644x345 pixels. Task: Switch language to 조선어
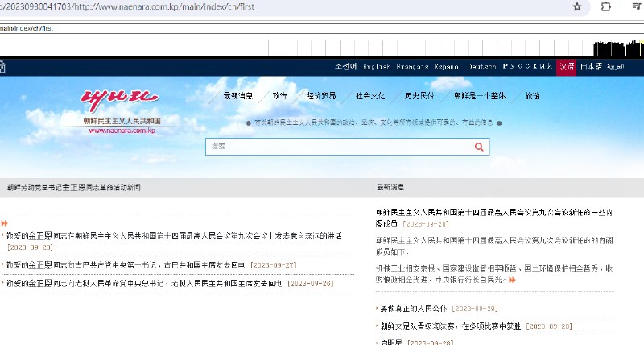345,66
